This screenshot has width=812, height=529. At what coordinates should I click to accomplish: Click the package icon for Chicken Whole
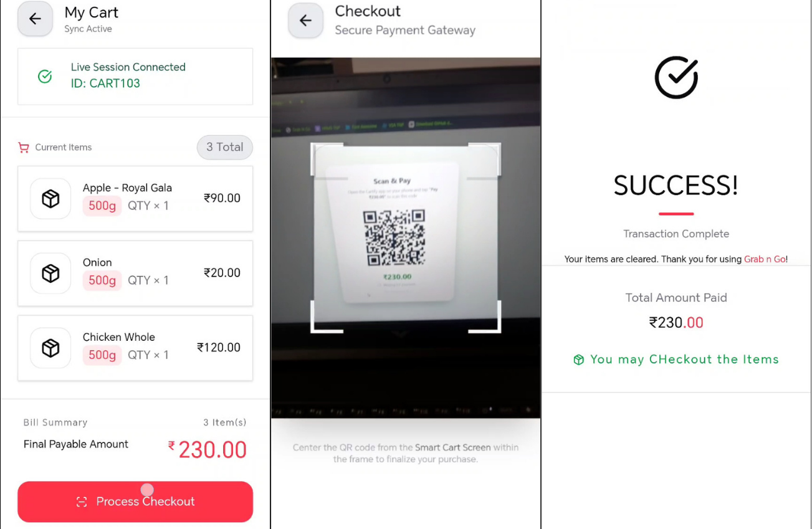pyautogui.click(x=50, y=348)
